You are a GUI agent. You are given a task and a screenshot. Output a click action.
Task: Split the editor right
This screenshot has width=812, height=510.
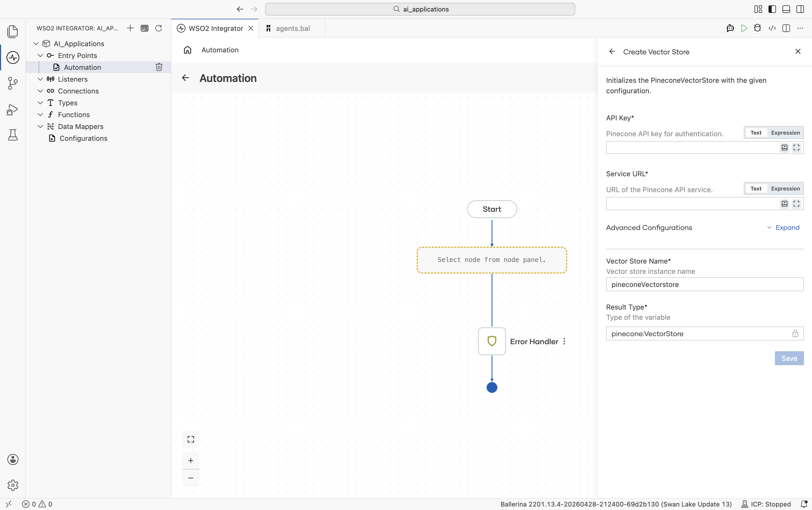tap(786, 28)
